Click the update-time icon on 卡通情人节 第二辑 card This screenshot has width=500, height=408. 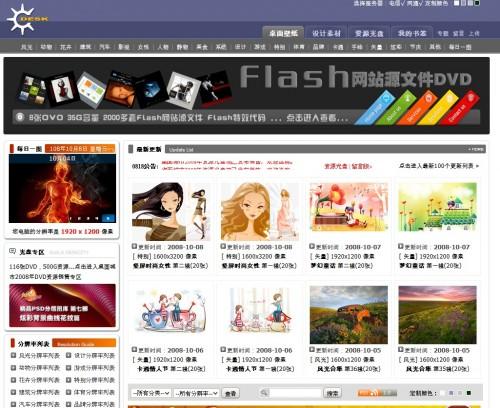click(134, 350)
